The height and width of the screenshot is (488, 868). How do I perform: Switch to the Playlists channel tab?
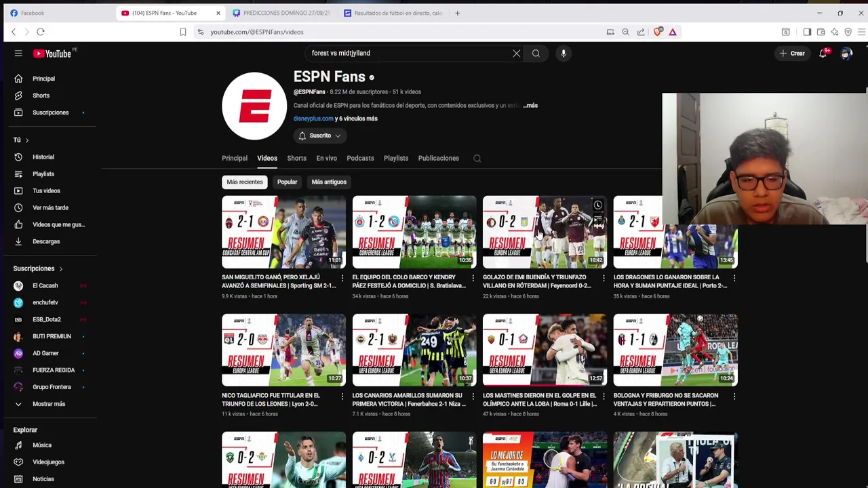[396, 159]
